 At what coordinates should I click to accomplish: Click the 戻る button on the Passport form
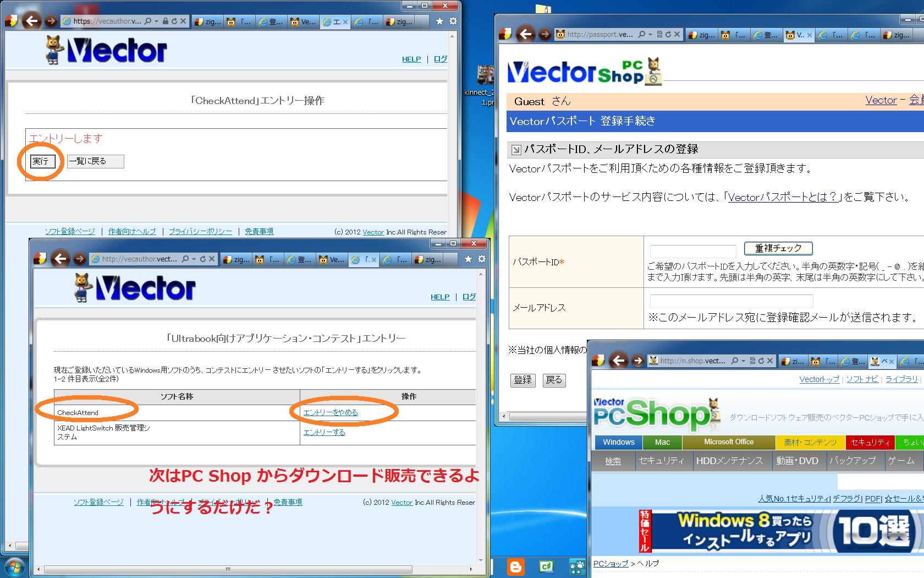pos(554,380)
